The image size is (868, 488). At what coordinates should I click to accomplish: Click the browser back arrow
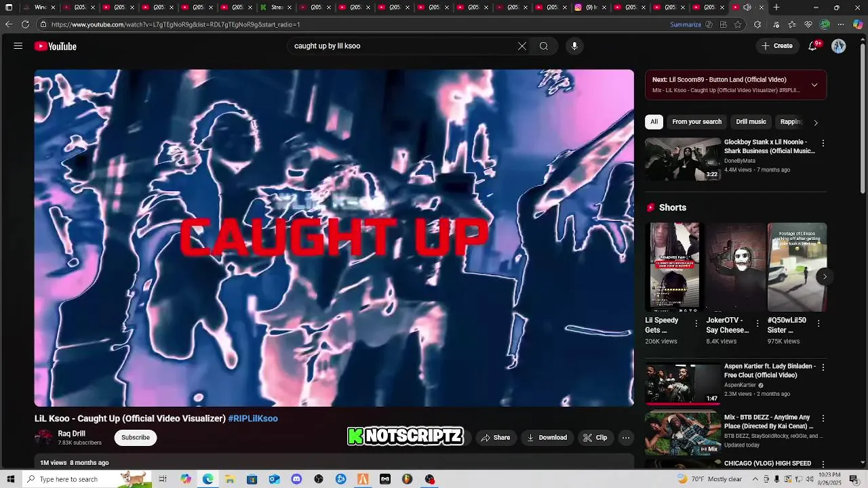tap(9, 24)
